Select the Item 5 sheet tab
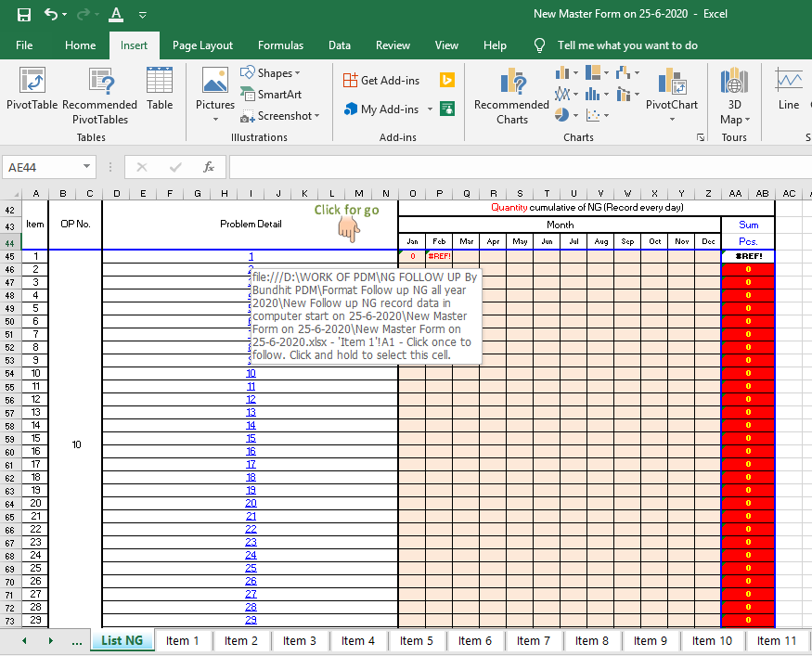Image resolution: width=812 pixels, height=656 pixels. click(417, 640)
